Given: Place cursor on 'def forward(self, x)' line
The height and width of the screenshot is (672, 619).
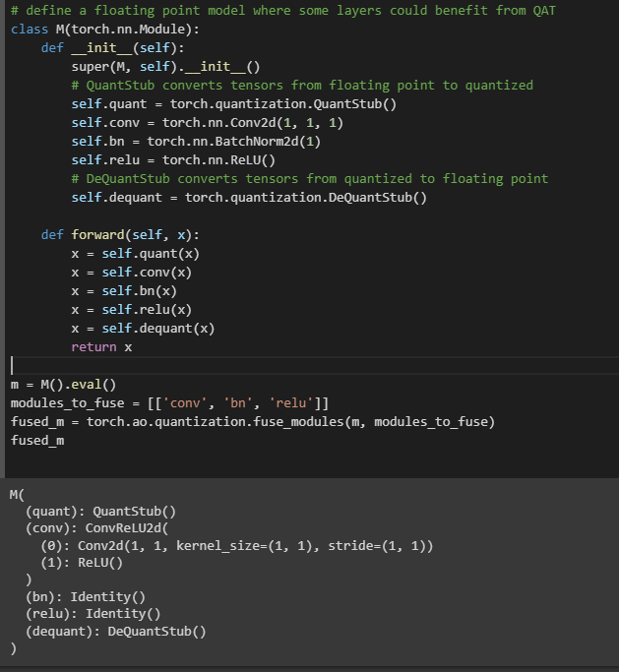Looking at the screenshot, I should click(120, 235).
